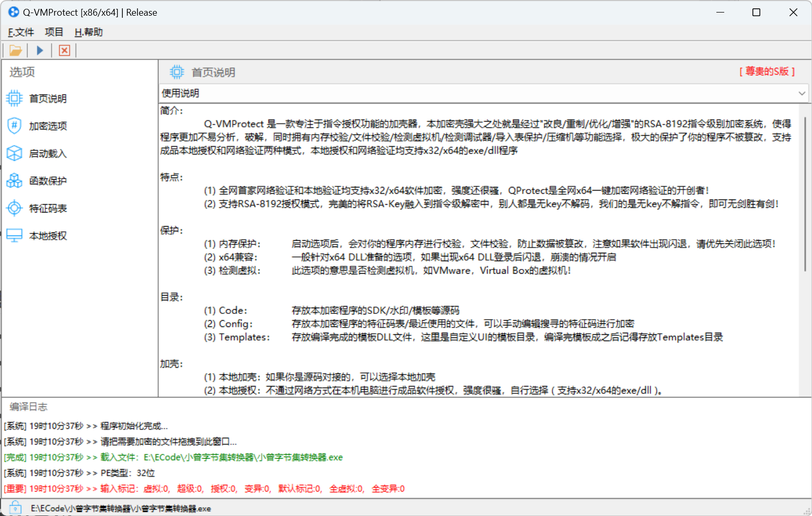Viewport: 812px width, 516px height.
Task: Click the red X cancel toolbar icon
Action: [64, 50]
